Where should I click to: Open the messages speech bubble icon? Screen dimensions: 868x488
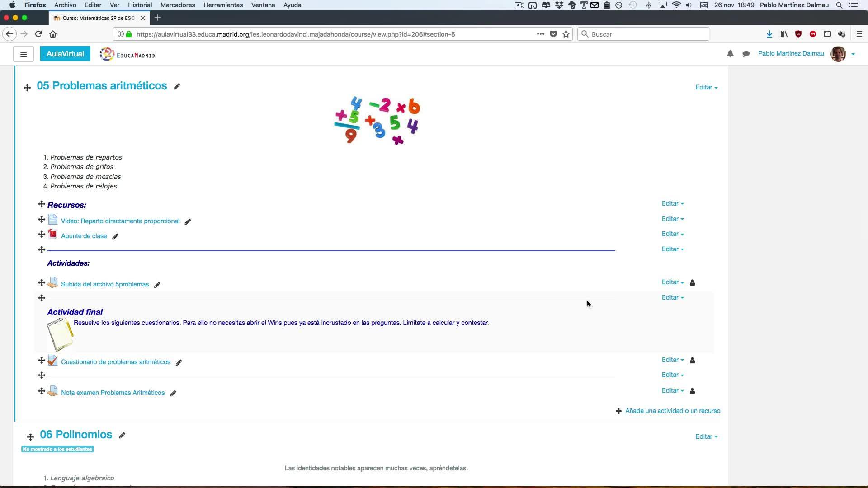pos(746,54)
